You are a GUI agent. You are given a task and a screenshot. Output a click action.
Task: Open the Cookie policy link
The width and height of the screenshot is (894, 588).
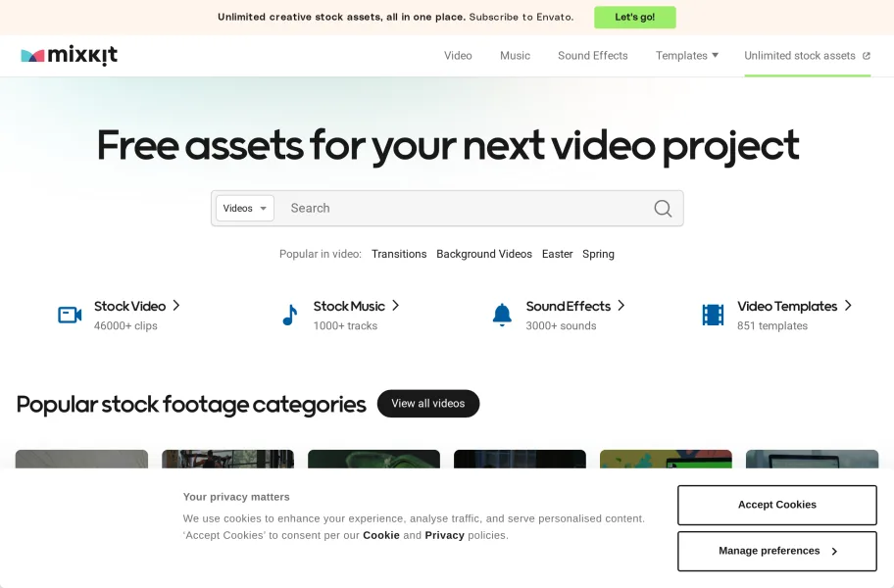tap(381, 535)
